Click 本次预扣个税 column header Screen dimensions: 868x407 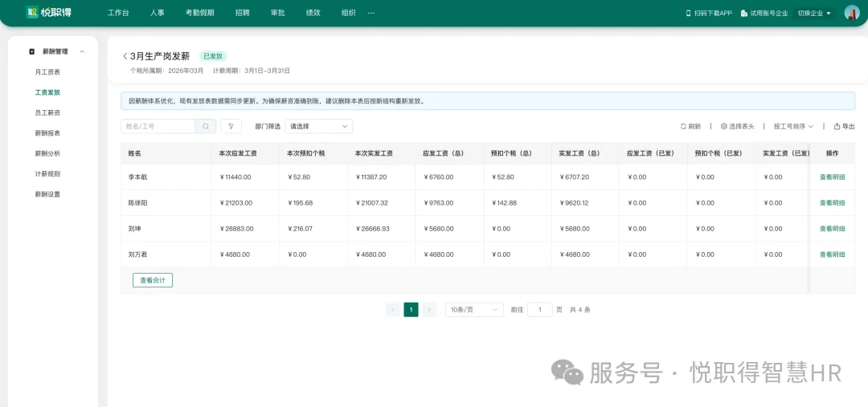[x=305, y=153]
